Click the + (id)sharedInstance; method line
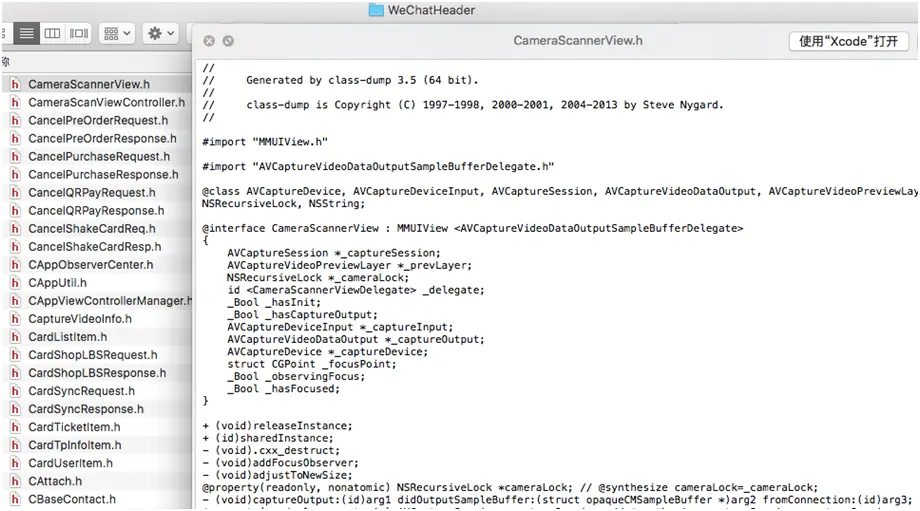 click(268, 438)
